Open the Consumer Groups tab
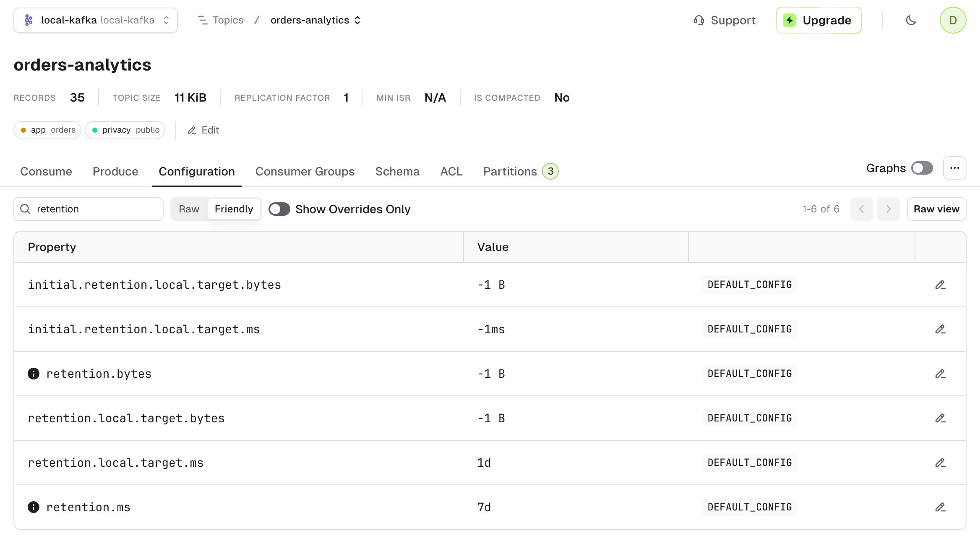 305,171
